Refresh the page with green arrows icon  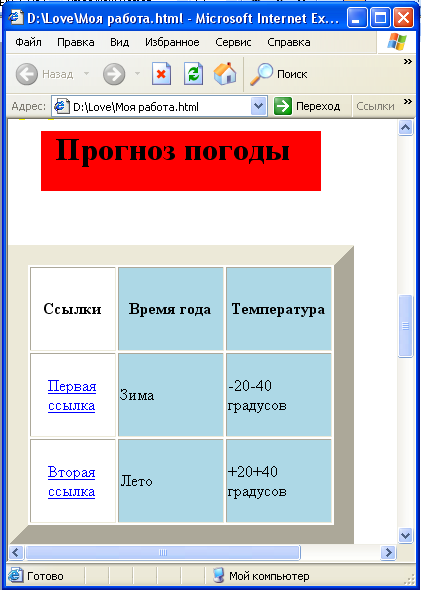click(194, 74)
